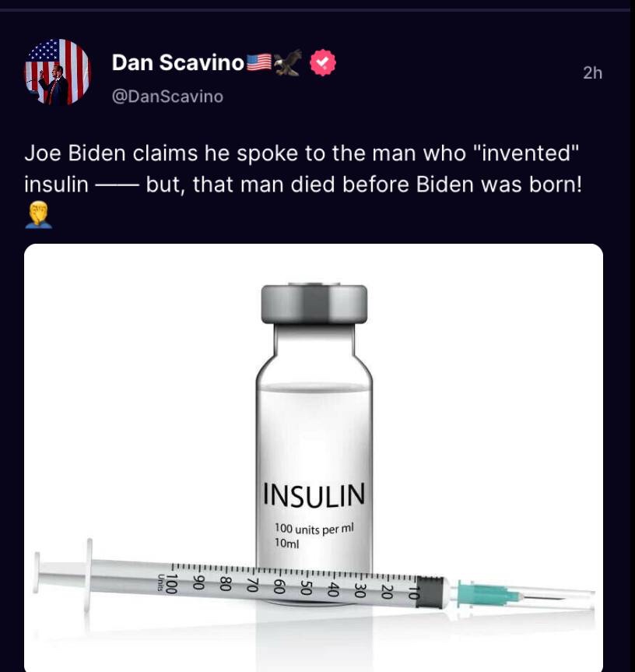Screen dimensions: 635x672
Task: Select the post line starting with "insulin"
Action: pos(303,186)
